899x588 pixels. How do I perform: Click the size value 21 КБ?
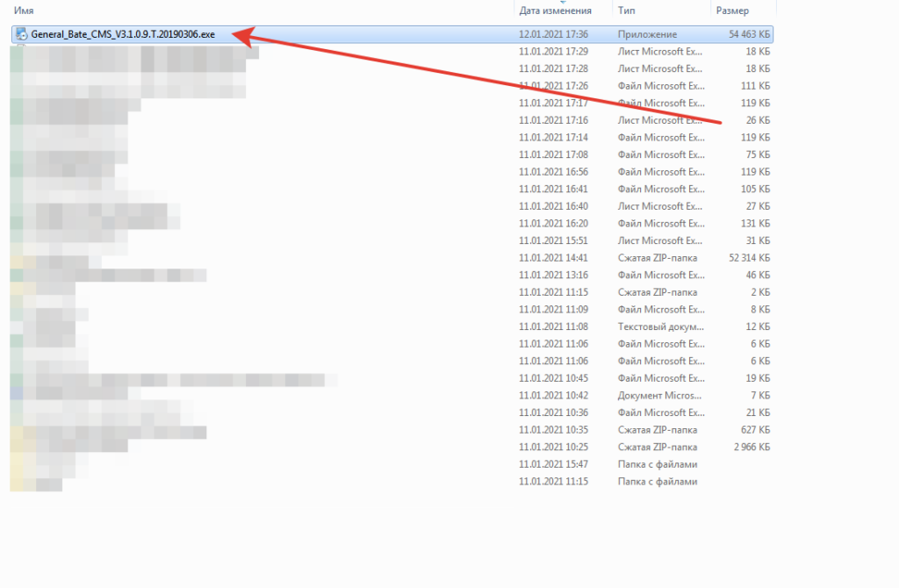click(758, 412)
